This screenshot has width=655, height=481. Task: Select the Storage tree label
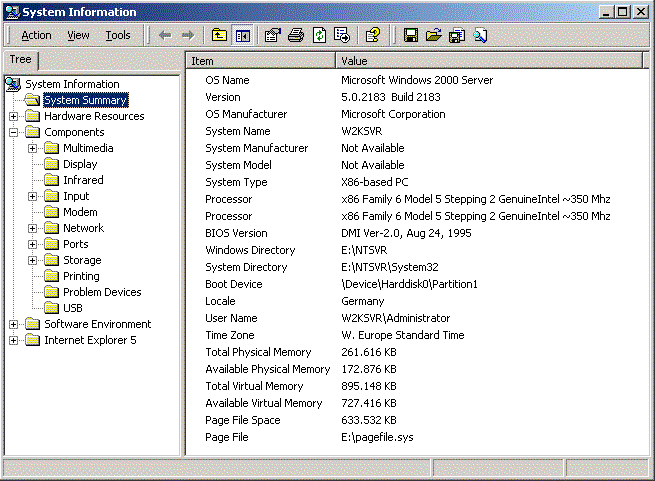point(82,260)
